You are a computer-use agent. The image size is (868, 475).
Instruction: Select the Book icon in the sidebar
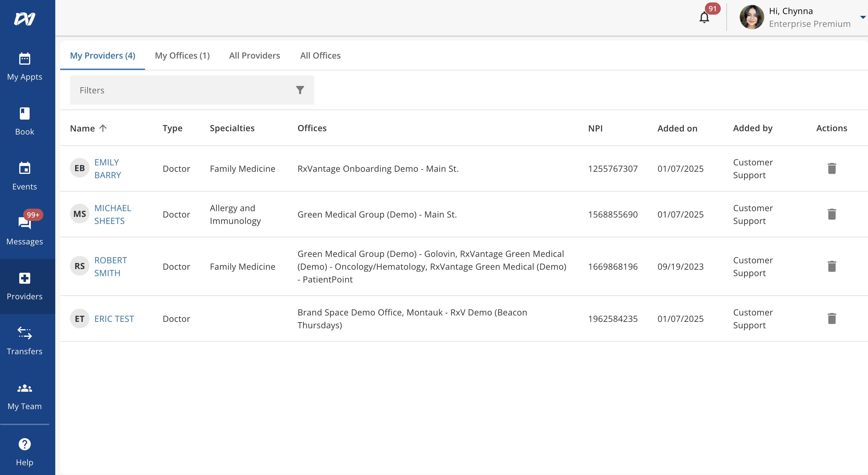25,114
